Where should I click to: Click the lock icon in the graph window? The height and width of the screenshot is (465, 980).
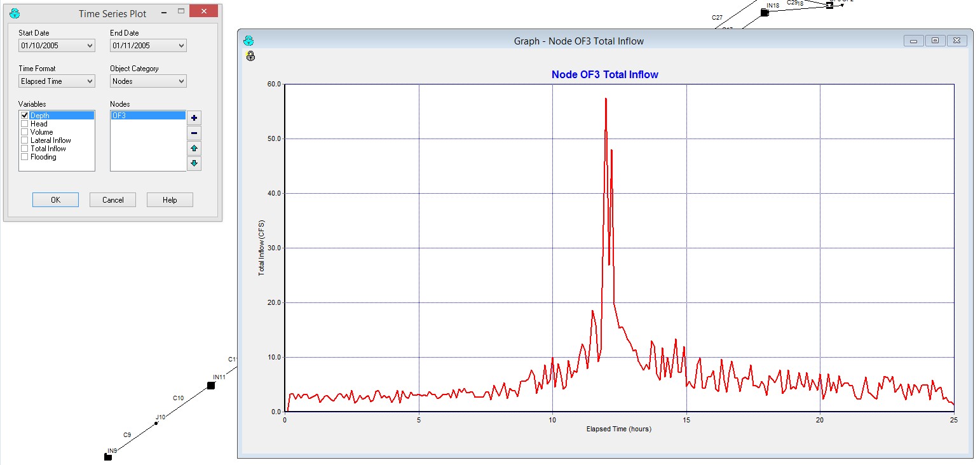click(x=250, y=56)
